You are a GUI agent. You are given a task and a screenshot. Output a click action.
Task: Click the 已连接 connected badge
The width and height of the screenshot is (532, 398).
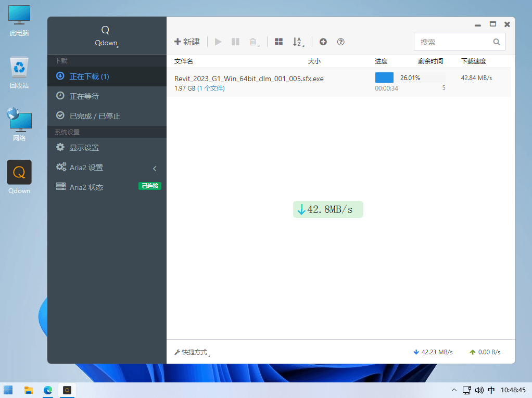pos(150,186)
